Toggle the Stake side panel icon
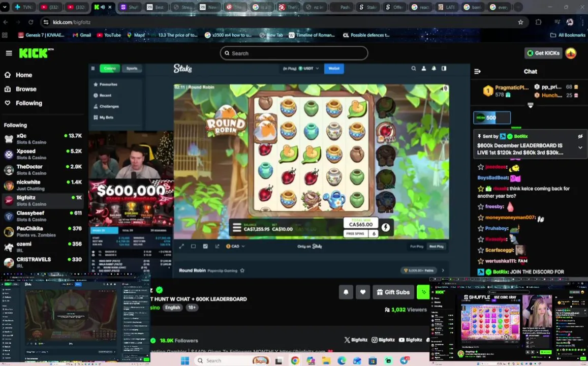The width and height of the screenshot is (588, 366). tap(444, 68)
